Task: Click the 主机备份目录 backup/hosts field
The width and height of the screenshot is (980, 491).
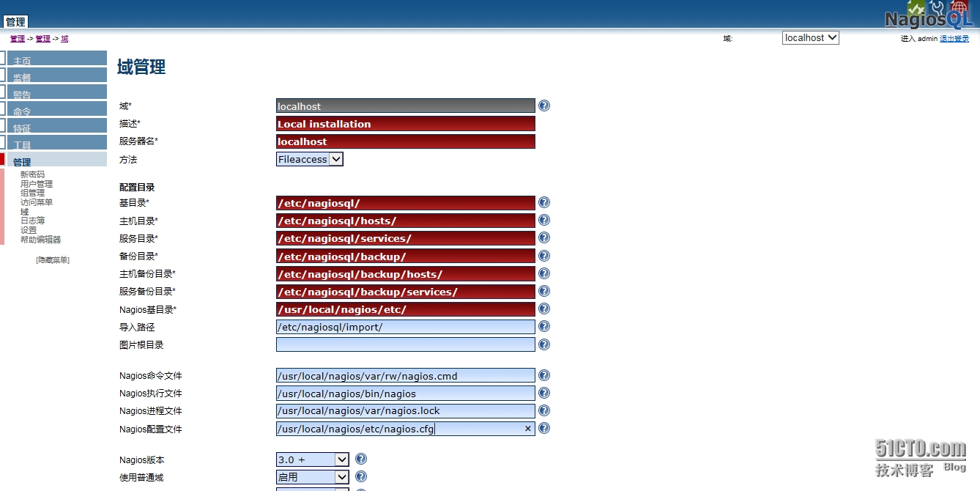Action: [406, 274]
